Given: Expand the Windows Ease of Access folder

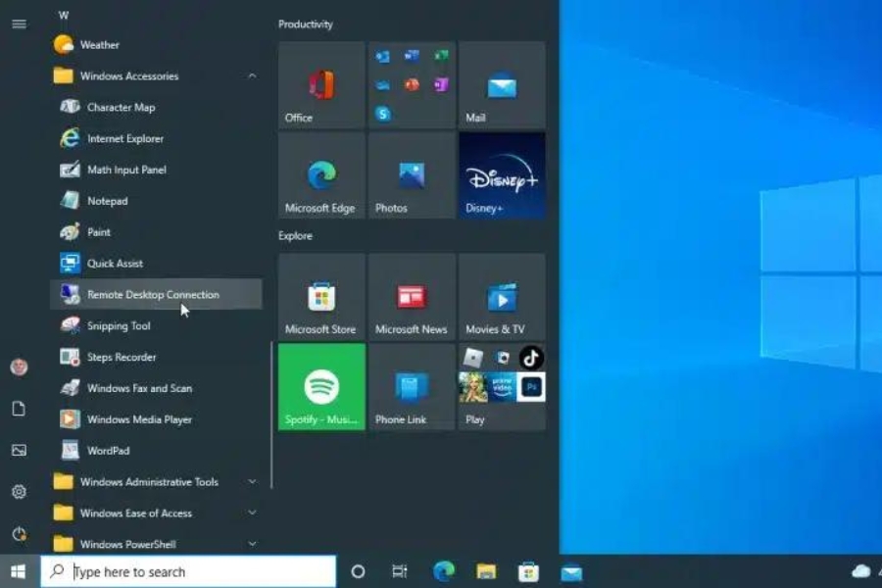Looking at the screenshot, I should pos(156,514).
